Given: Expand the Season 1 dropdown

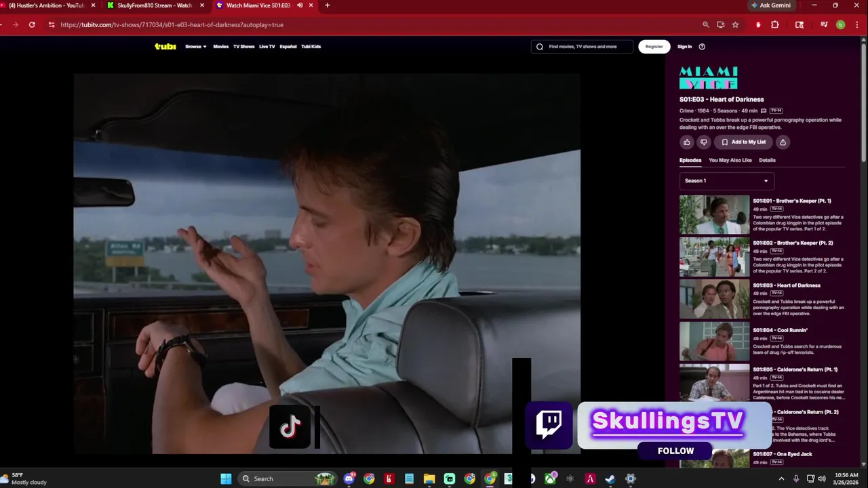Looking at the screenshot, I should click(x=727, y=181).
